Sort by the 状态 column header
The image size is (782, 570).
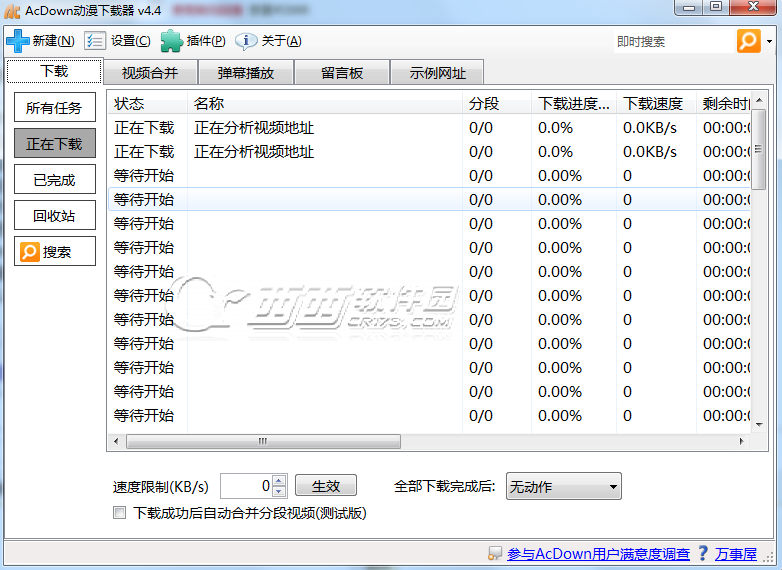pyautogui.click(x=148, y=103)
